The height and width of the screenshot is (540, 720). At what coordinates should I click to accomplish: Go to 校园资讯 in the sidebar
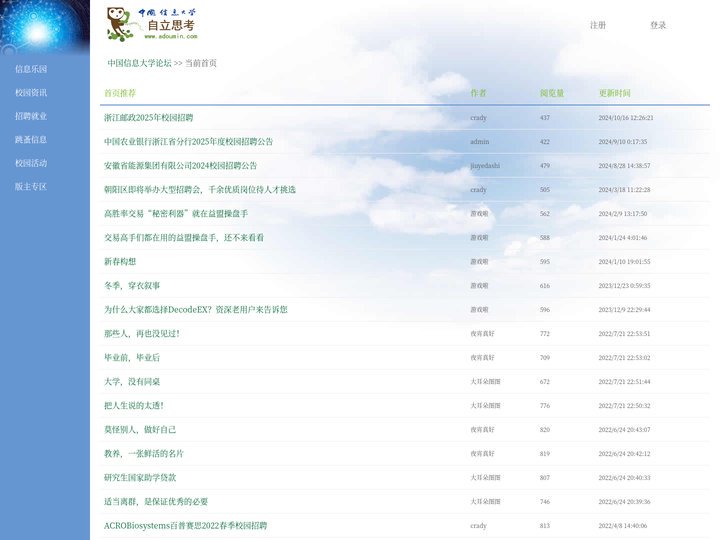click(31, 92)
